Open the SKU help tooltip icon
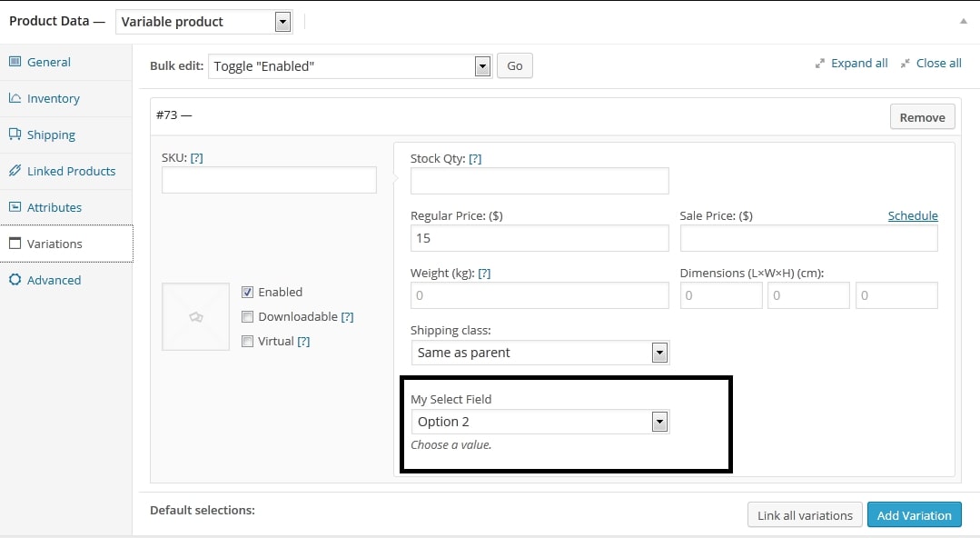Image resolution: width=980 pixels, height=538 pixels. [197, 156]
